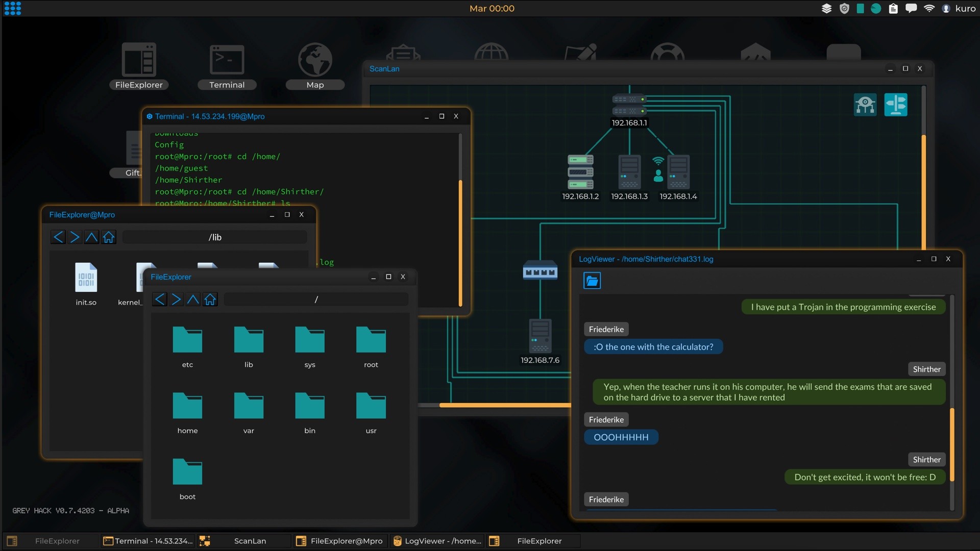Open FileExplorer from the desktop shortcut
Screen dimensions: 980x551
tap(138, 59)
